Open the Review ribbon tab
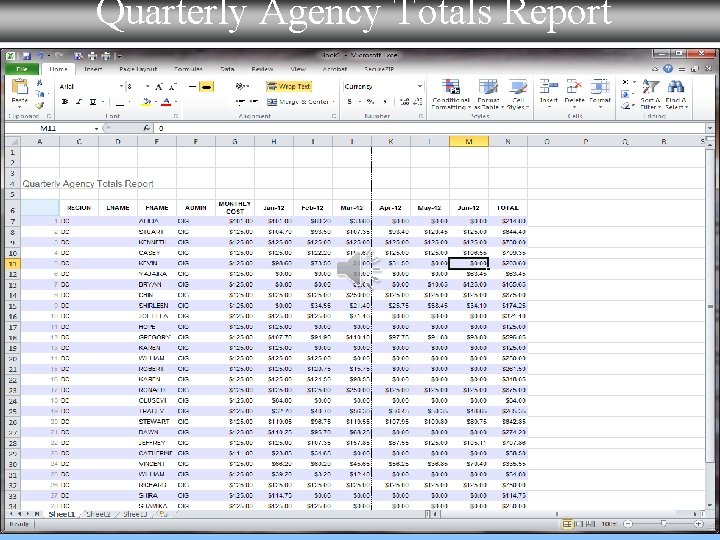Screen dimensions: 720x540 (262, 69)
